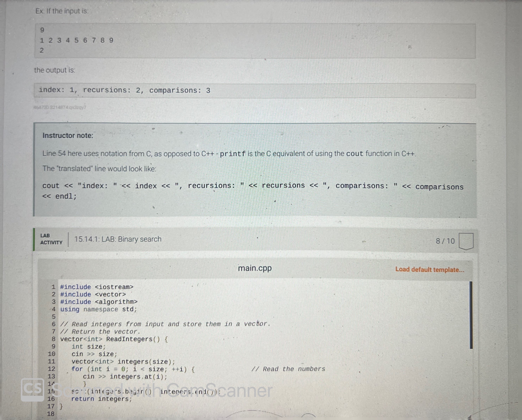Click the comment Read integers from input on line 6

pyautogui.click(x=165, y=324)
